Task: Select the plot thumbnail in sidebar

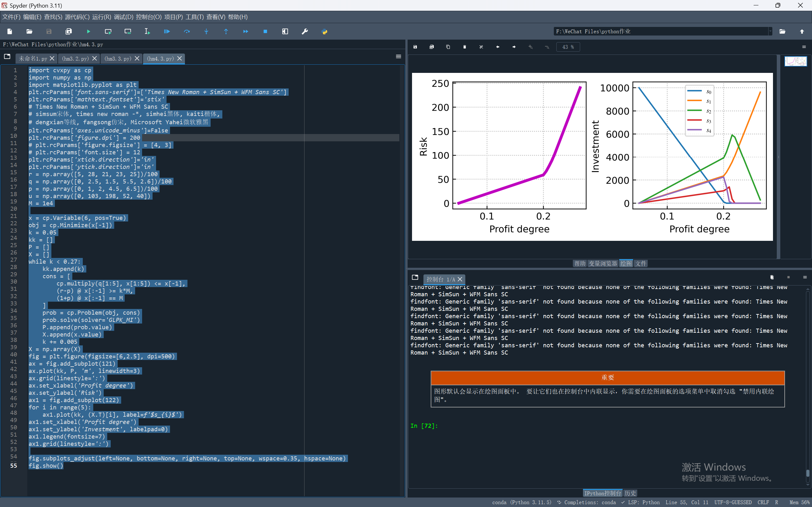Action: 795,61
